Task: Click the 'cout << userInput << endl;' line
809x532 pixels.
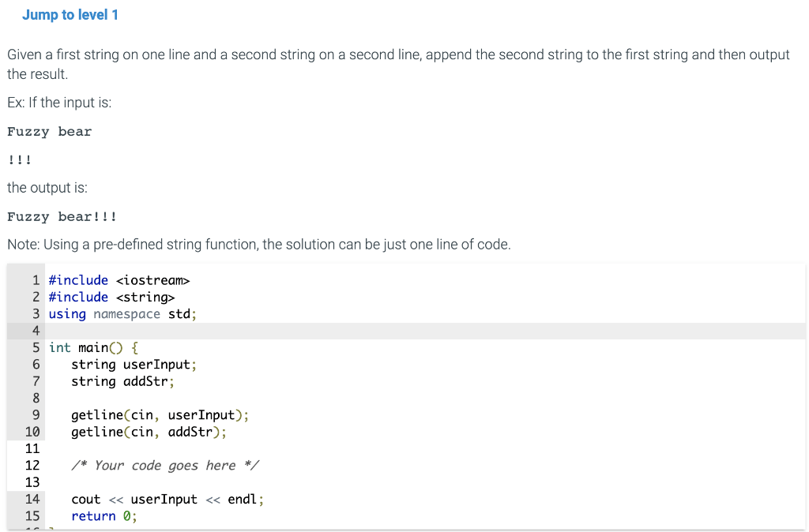Action: pyautogui.click(x=167, y=499)
